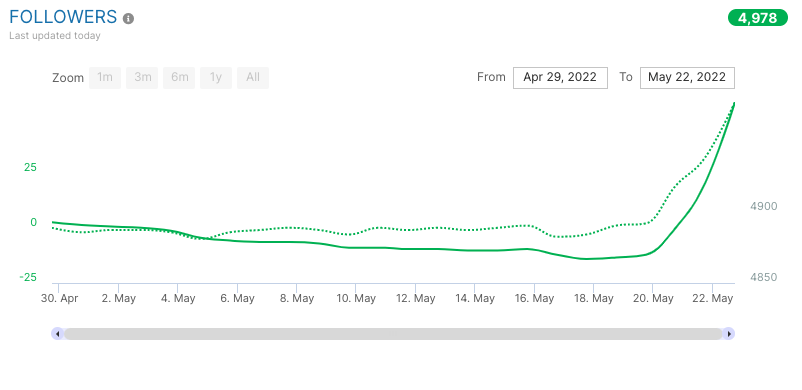Viewport: 802px width, 390px height.
Task: Click the scrollbar right arrow button
Action: pos(729,334)
